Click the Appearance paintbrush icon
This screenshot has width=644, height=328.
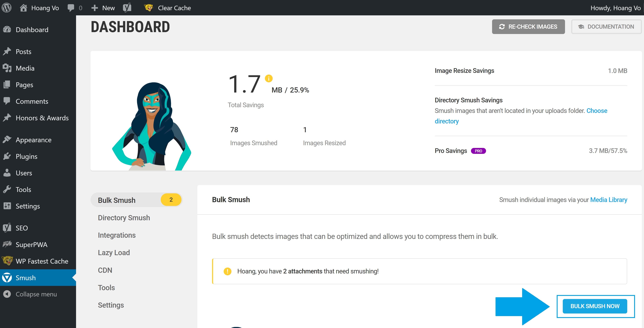pyautogui.click(x=7, y=139)
